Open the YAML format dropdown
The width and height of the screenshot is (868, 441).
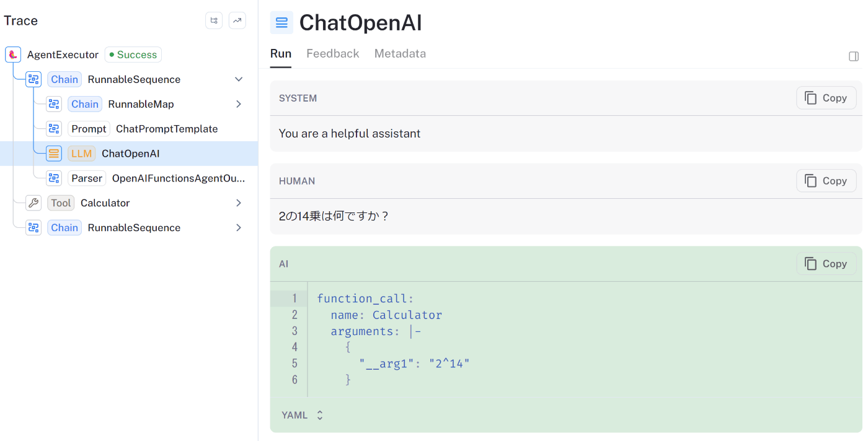coord(303,415)
